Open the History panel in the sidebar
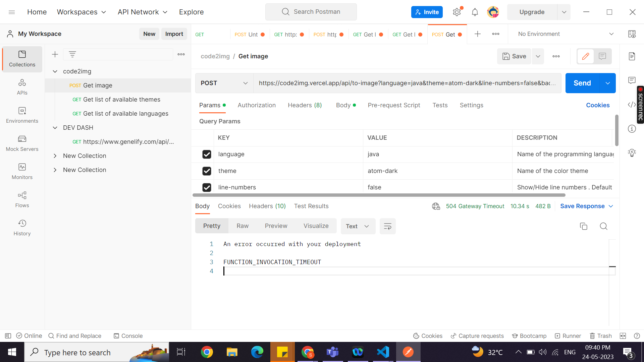Viewport: 644px width, 362px height. [x=22, y=227]
